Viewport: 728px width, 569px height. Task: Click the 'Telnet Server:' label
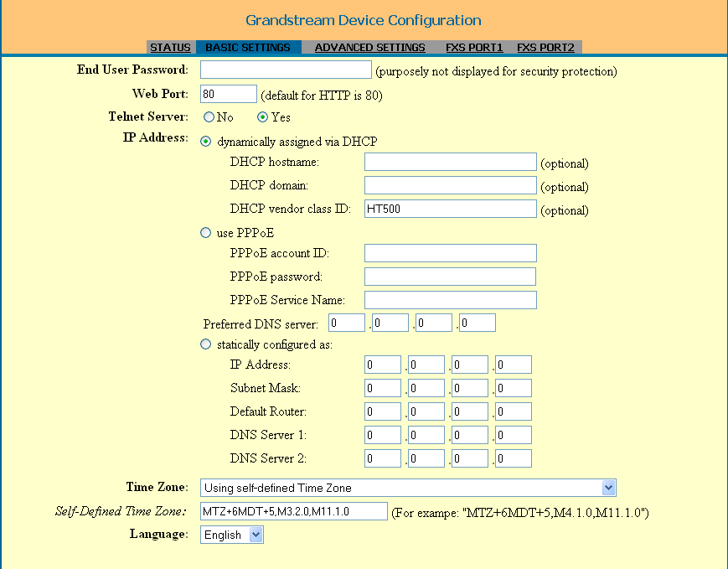coord(148,116)
